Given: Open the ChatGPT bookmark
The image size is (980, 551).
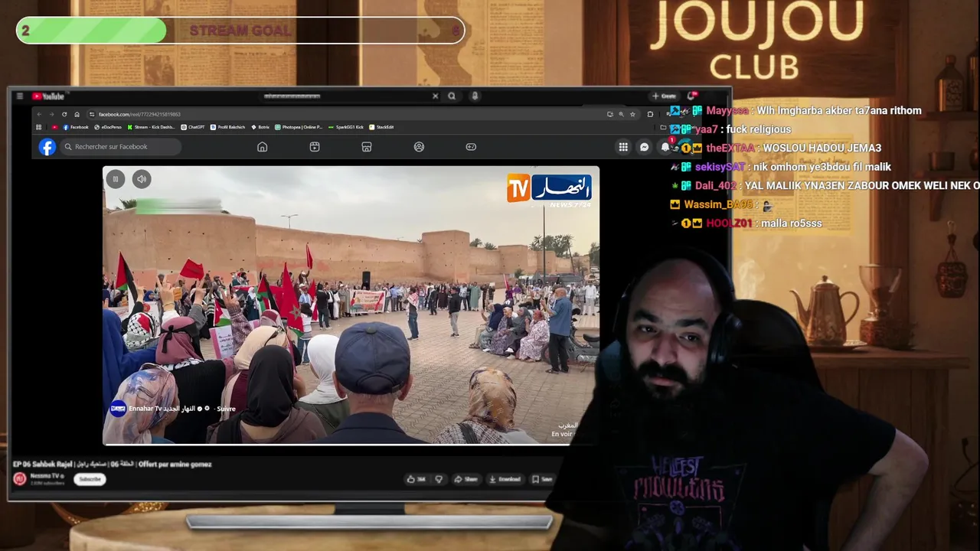Looking at the screenshot, I should [x=193, y=127].
